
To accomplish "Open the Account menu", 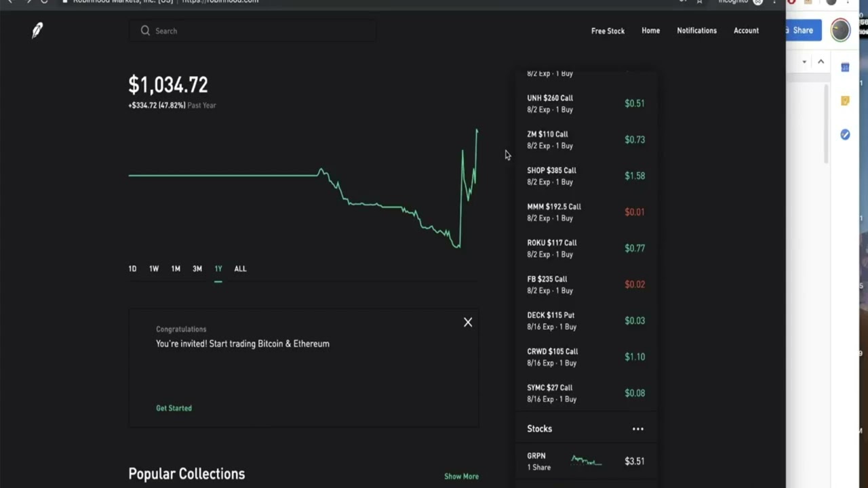I will click(x=746, y=30).
